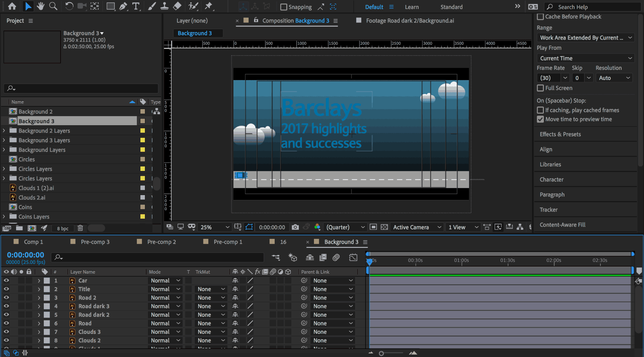This screenshot has width=644, height=357.
Task: Toggle the frame blending enable icon in timeline
Action: click(323, 257)
